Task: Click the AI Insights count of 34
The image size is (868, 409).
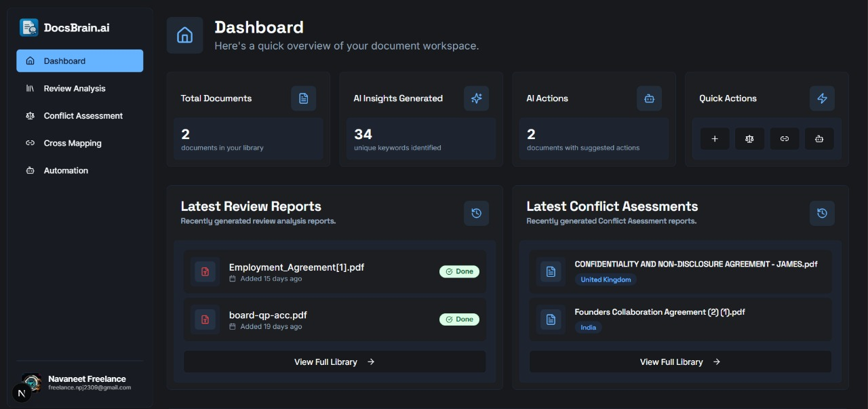Action: point(363,134)
